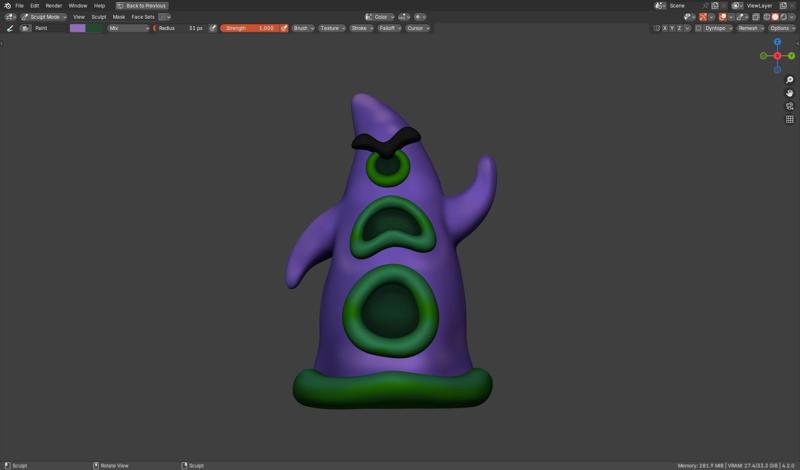The width and height of the screenshot is (800, 470).
Task: Click the ViewLayer browse icon
Action: (x=737, y=6)
